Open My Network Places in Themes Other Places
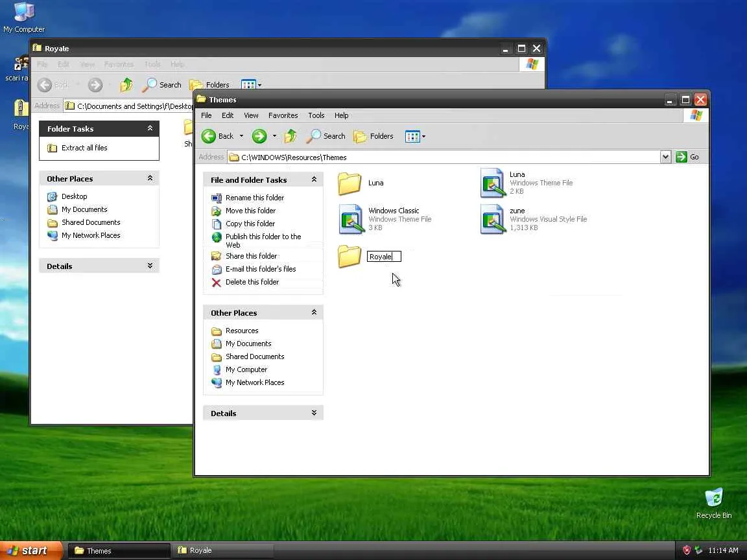747x560 pixels. (255, 382)
